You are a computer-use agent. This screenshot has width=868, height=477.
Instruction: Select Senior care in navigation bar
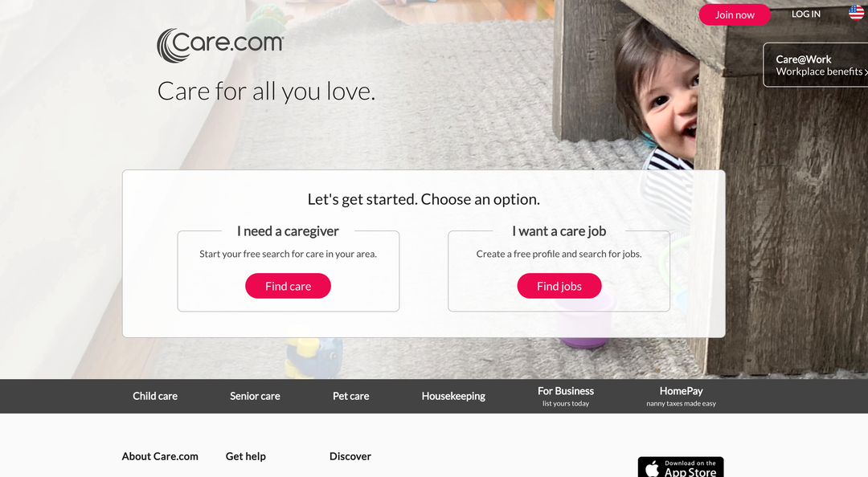tap(256, 396)
